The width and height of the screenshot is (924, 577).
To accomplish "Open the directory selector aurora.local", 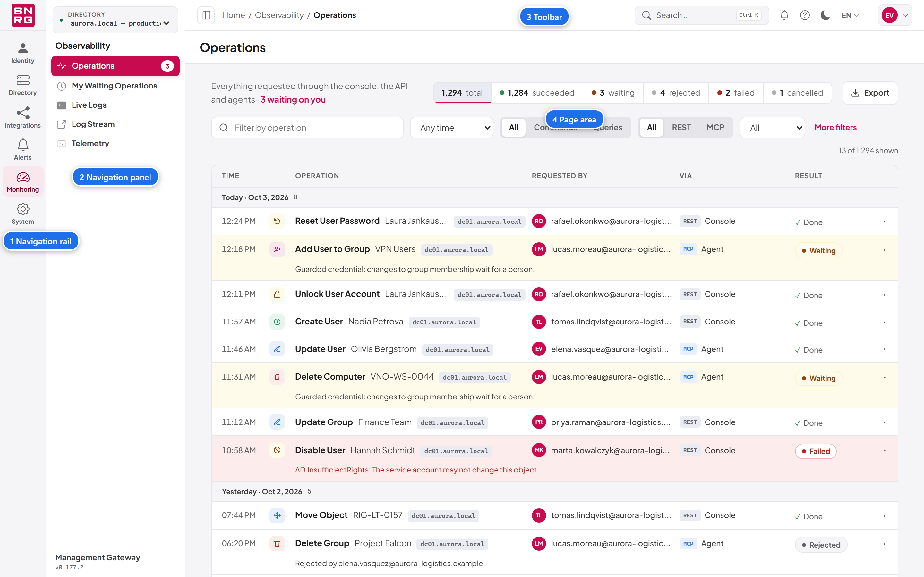I will [x=115, y=20].
